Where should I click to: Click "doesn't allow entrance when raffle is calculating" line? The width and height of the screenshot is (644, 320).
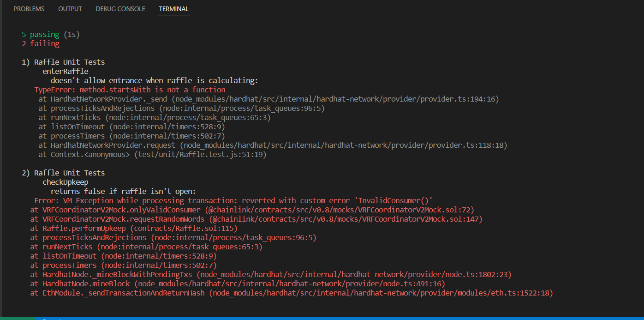point(155,81)
